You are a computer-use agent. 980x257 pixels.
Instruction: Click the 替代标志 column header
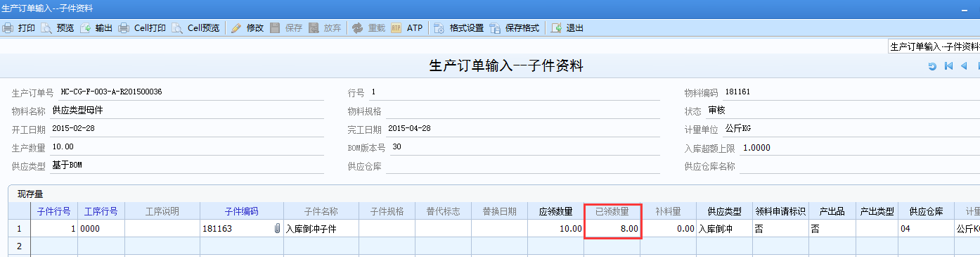443,211
